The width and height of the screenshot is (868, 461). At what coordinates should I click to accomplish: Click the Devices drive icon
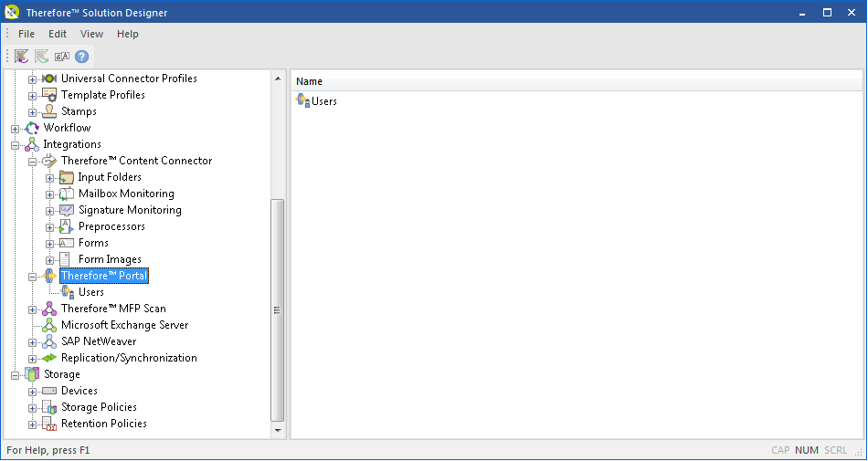pyautogui.click(x=49, y=391)
